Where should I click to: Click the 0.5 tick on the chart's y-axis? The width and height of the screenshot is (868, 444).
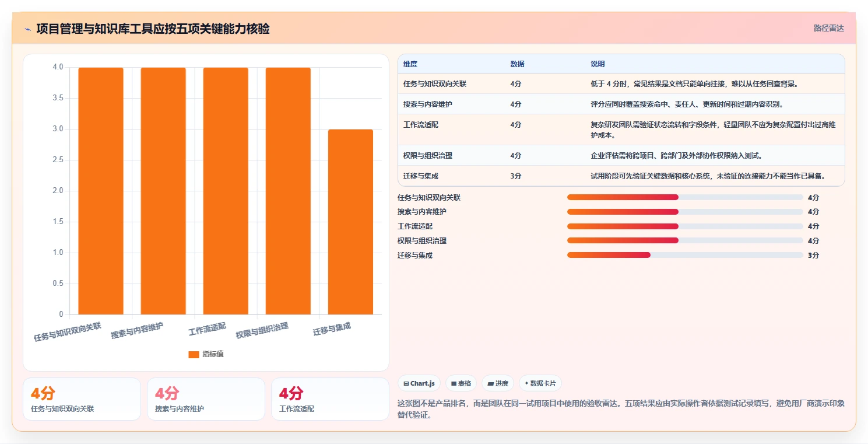(58, 284)
